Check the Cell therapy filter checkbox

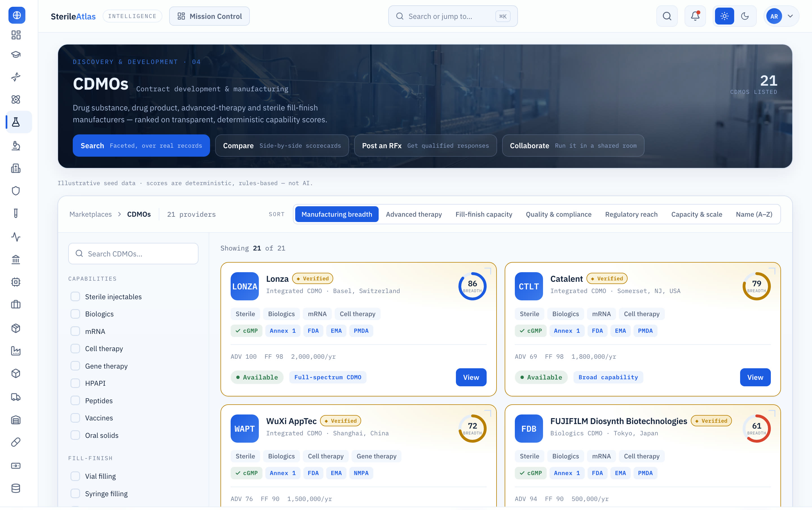click(x=75, y=349)
